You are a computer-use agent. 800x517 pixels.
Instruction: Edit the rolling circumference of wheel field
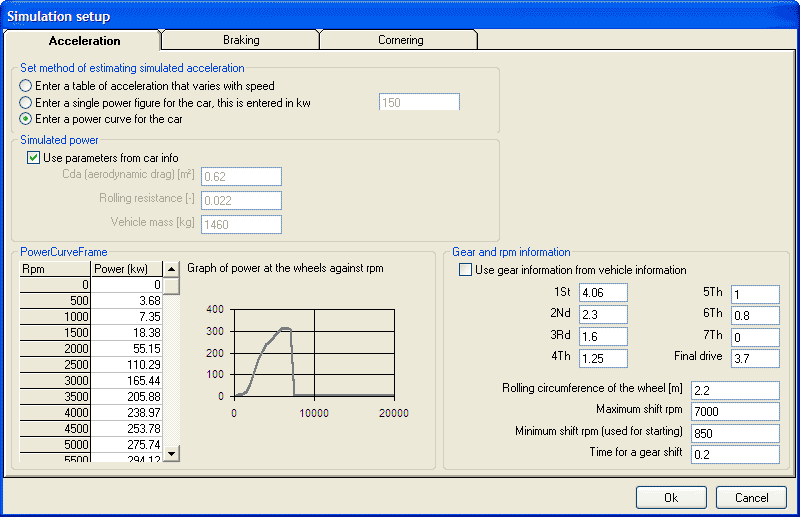tap(733, 389)
